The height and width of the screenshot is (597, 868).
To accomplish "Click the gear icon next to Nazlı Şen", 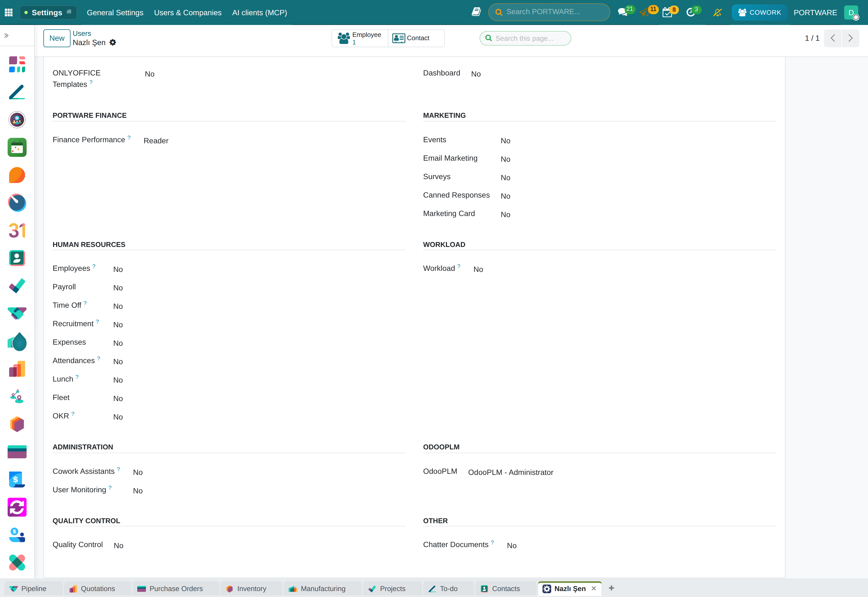I will (113, 43).
